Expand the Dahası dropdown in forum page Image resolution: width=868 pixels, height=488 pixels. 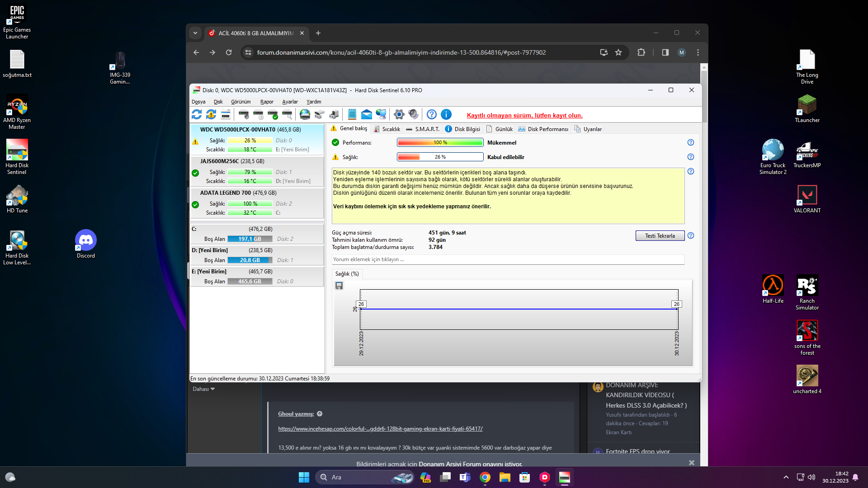204,389
